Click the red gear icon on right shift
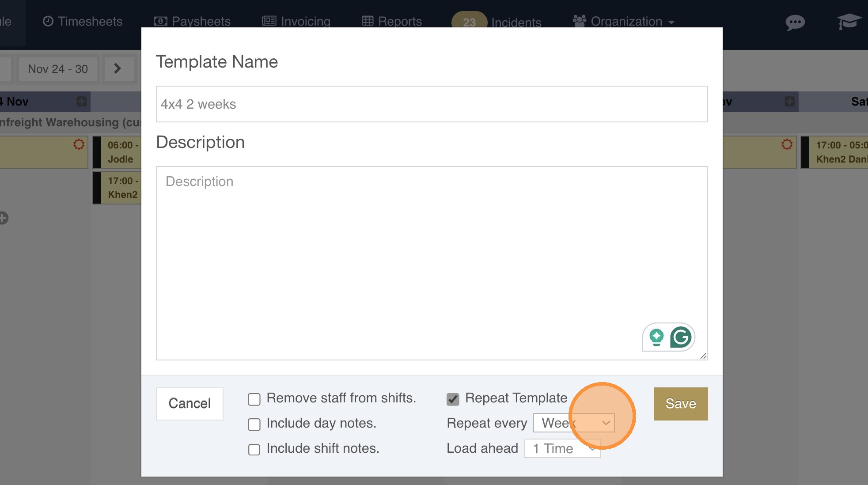This screenshot has width=868, height=485. pyautogui.click(x=787, y=144)
